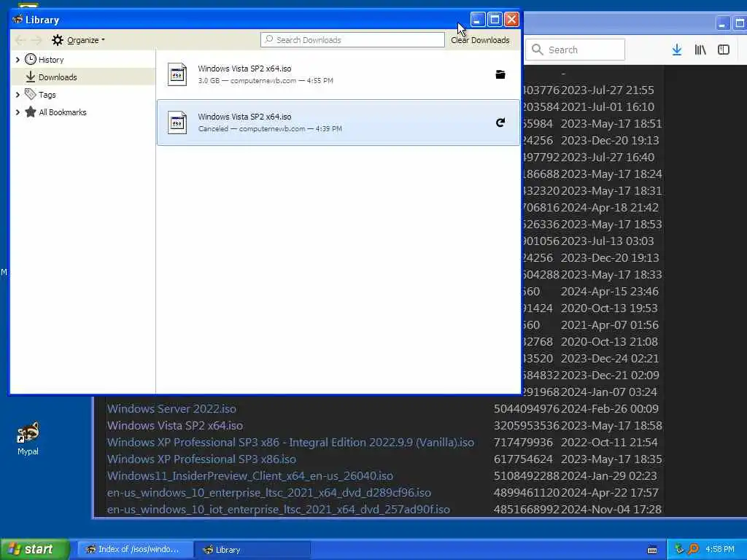
Task: Toggle the browser sidebar icon
Action: coord(724,50)
